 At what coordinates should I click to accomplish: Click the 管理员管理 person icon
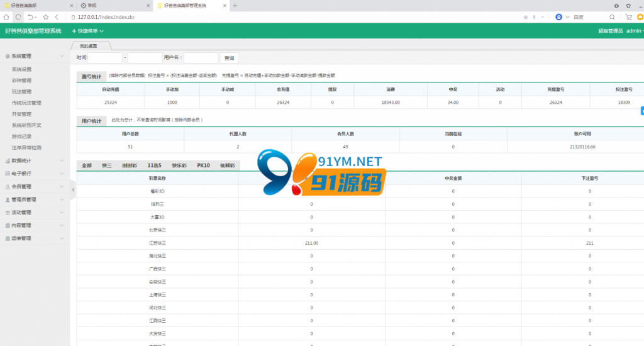pos(8,199)
